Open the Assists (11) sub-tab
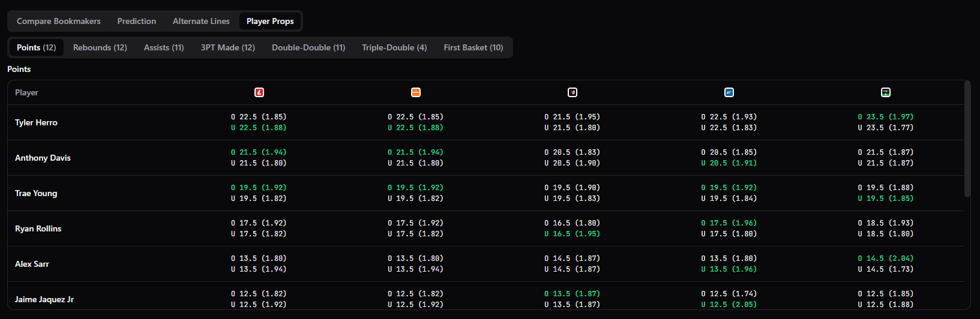Screen dimensions: 980x319 click(x=164, y=47)
